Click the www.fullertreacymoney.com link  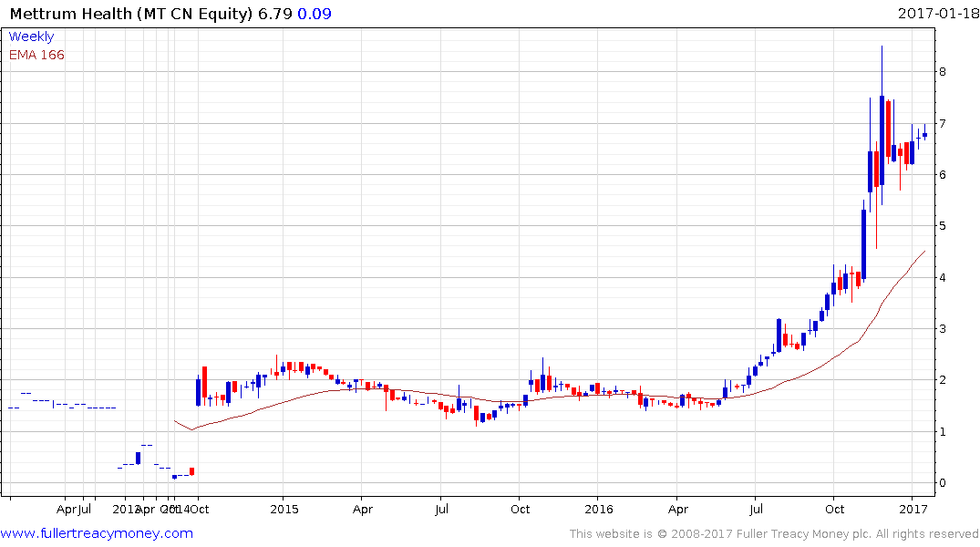[97, 533]
